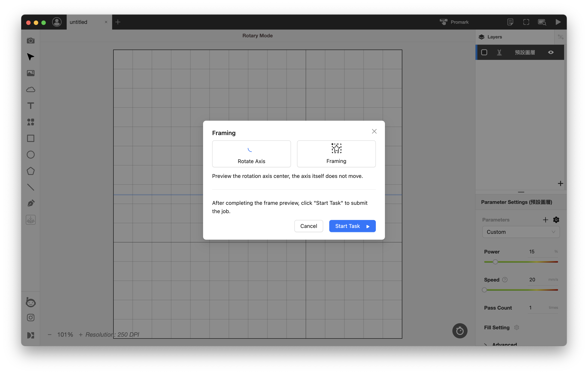Select the Layers panel tab
Viewport: 588px width, 374px height.
pos(490,37)
